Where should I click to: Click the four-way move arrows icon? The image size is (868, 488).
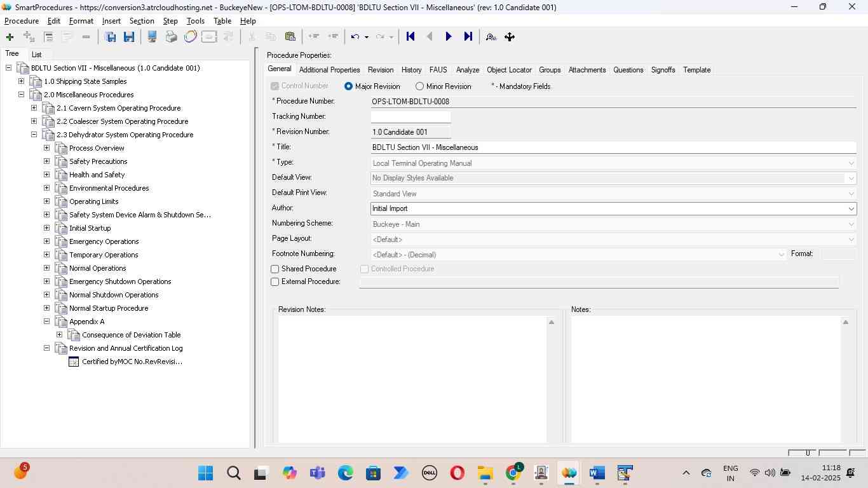[x=510, y=37]
